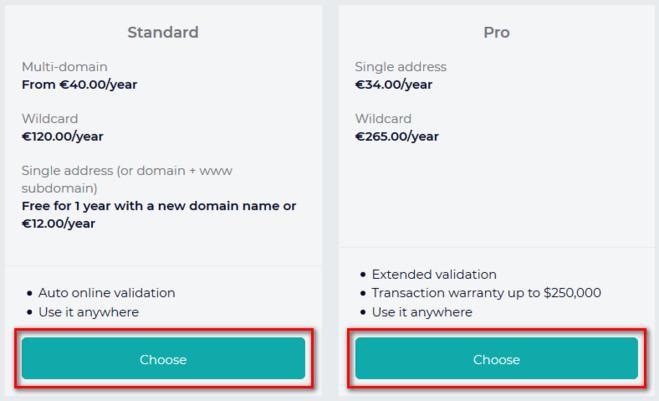Viewport: 659px width, 401px height.
Task: Choose the Standard certificate plan
Action: pos(163,359)
